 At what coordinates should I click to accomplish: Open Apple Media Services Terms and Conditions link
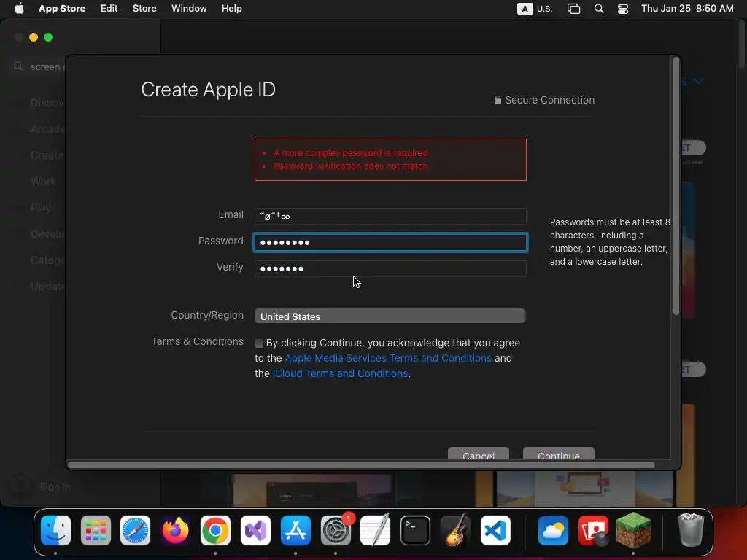tap(388, 358)
